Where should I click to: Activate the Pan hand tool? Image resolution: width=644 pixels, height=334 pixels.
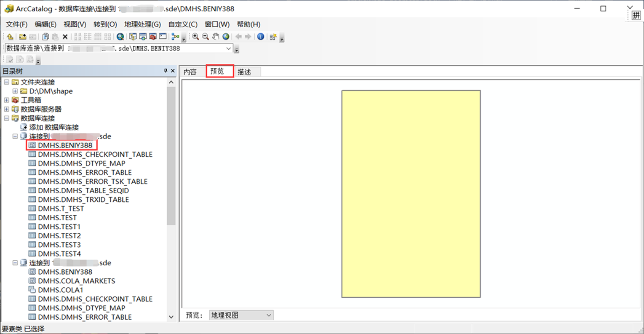point(216,37)
